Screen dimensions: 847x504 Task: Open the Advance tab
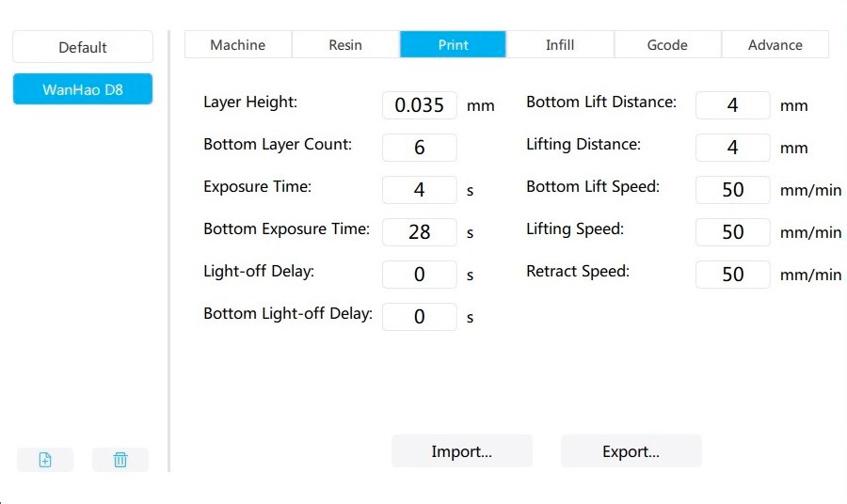pos(775,45)
